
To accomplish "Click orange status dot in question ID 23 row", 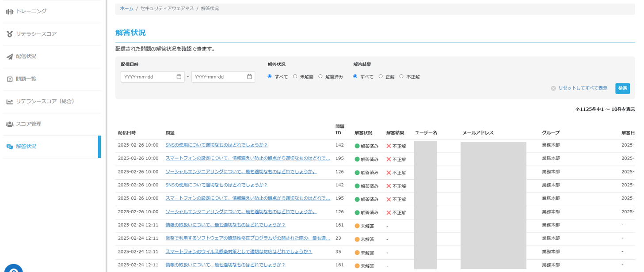I will click(357, 239).
